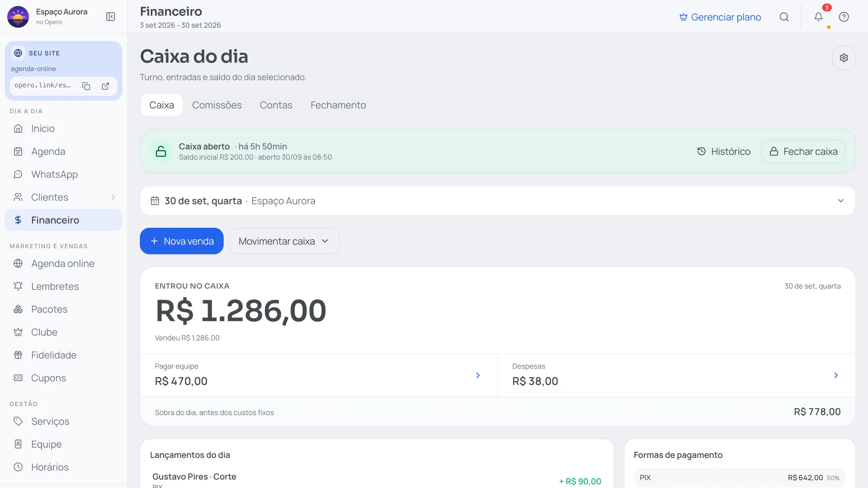Open site link in new window icon
Image resolution: width=868 pixels, height=488 pixels.
pos(105,86)
